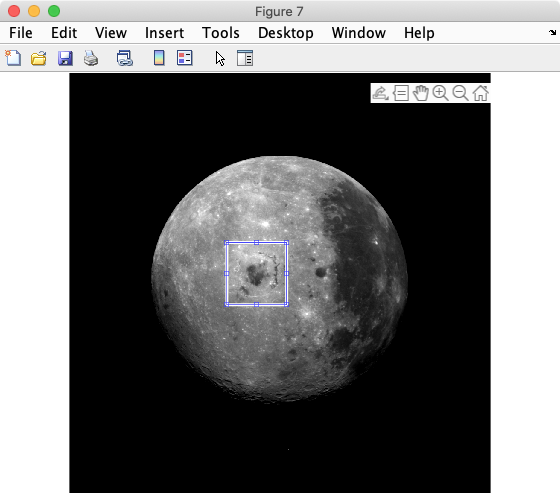This screenshot has height=493, width=560.
Task: Toggle the Pan hand tool
Action: coord(421,93)
